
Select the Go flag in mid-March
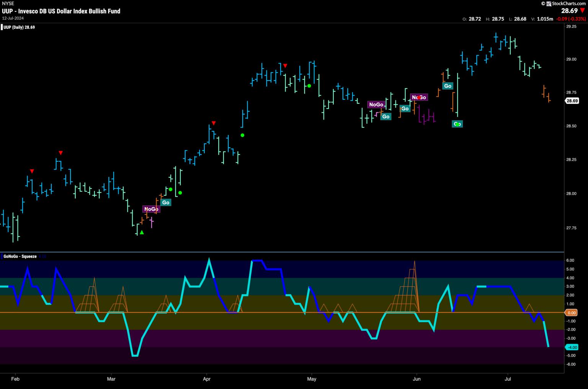click(165, 202)
